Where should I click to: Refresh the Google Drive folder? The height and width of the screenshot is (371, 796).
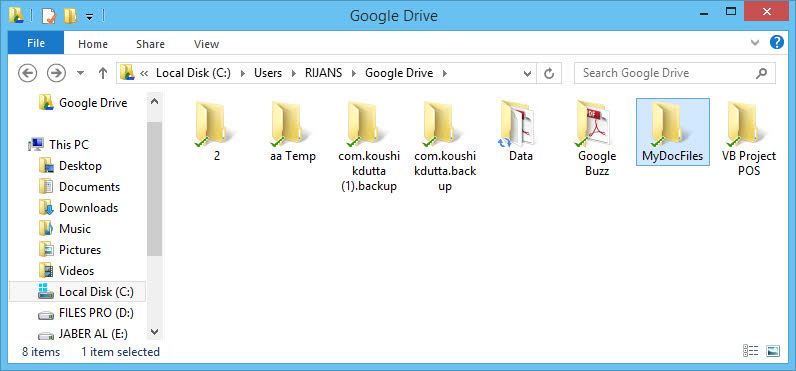pyautogui.click(x=549, y=74)
